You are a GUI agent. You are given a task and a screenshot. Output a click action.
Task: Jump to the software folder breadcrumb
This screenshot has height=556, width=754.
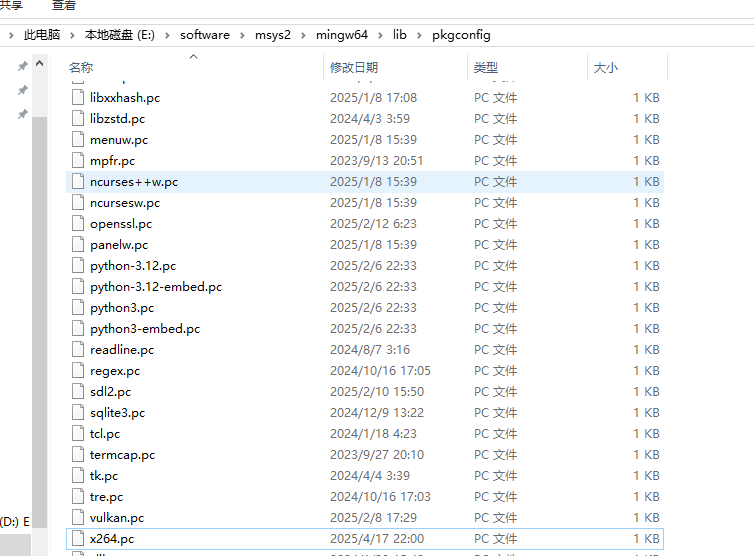click(205, 35)
